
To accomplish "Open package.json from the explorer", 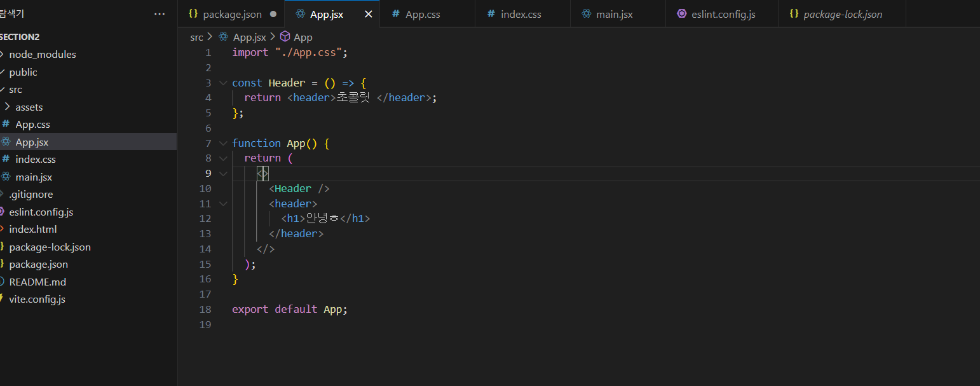I will coord(39,265).
